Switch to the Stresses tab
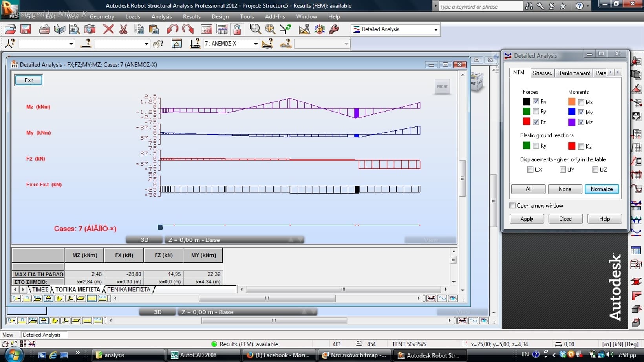 tap(542, 73)
